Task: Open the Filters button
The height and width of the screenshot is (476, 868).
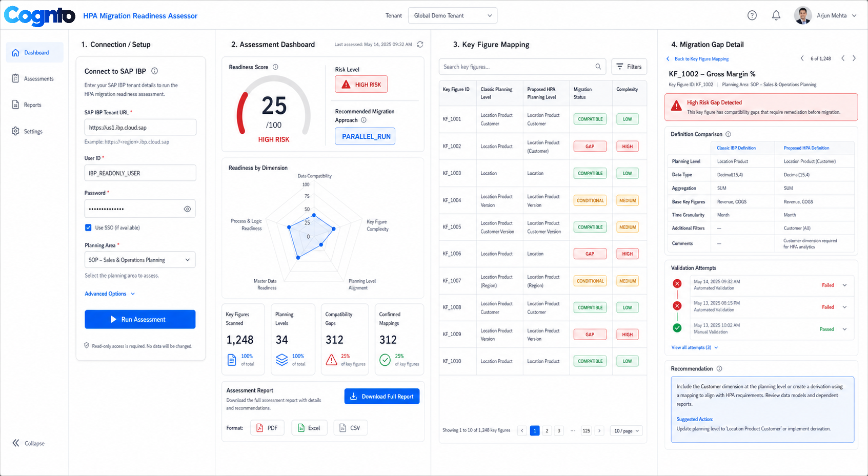Action: point(629,67)
